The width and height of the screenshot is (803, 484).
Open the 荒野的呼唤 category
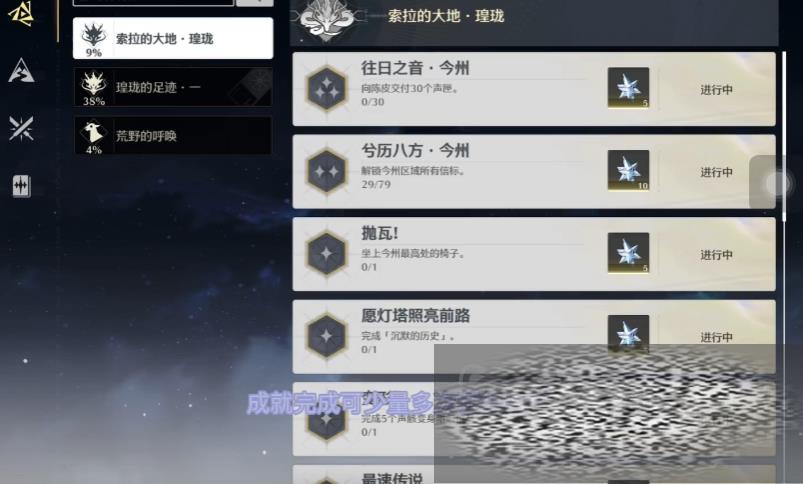click(x=173, y=136)
